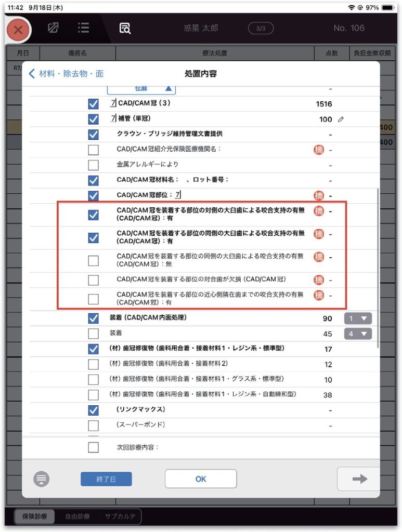Switch to 自由診療 tab
Image resolution: width=402 pixels, height=532 pixels.
click(x=77, y=516)
